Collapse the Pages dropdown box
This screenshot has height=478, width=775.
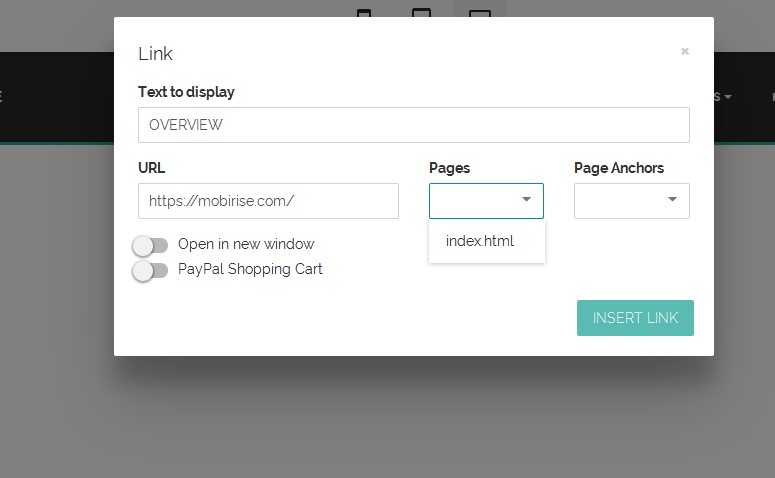tap(486, 200)
